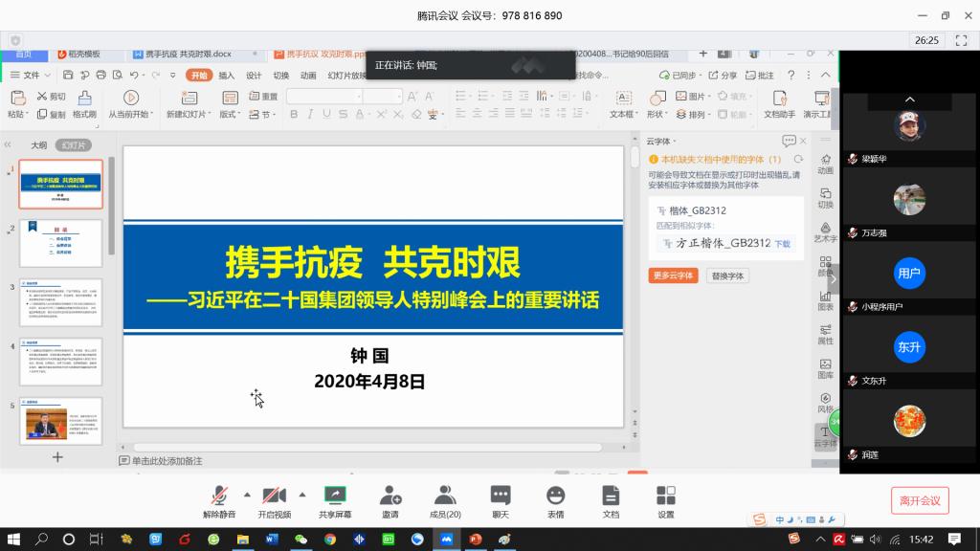Open the meeting settings icon

[x=665, y=495]
